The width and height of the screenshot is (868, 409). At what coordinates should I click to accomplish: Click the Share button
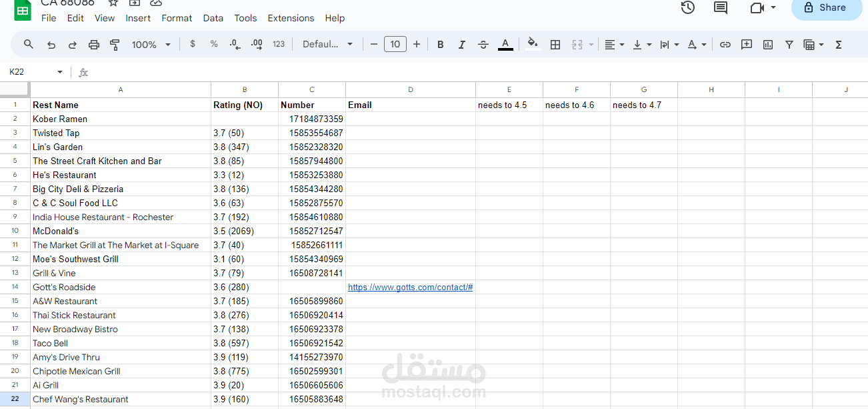(x=826, y=7)
